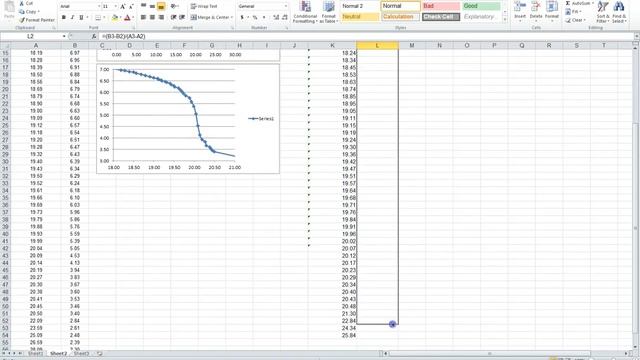Open the font size dropdown

[x=115, y=7]
